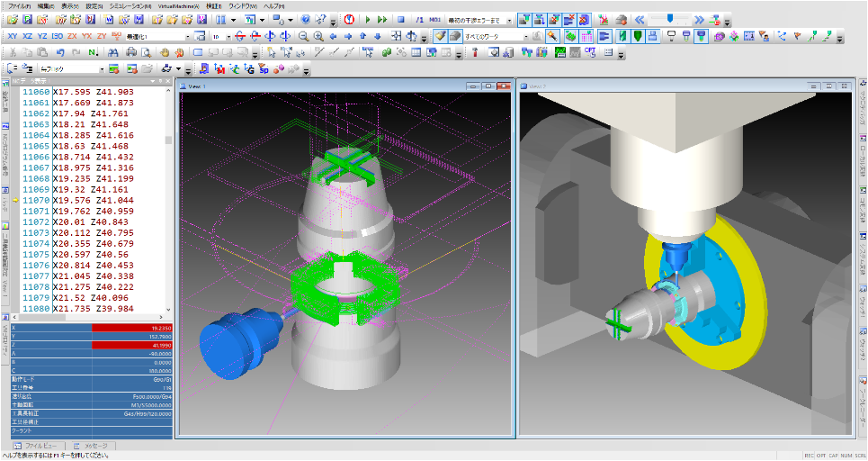Click the speed-up double right chevron
The image size is (868, 461).
coord(699,20)
